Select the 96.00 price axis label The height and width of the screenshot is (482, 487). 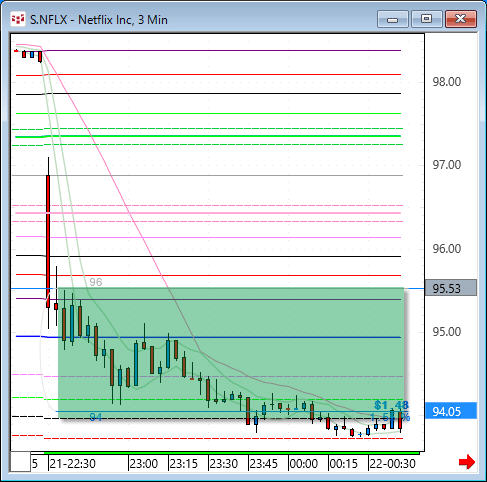click(x=447, y=249)
